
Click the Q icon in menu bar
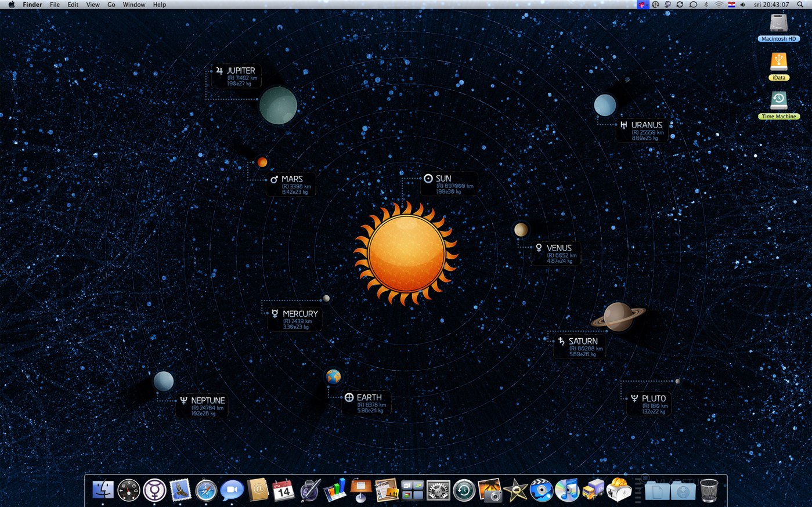(x=655, y=5)
